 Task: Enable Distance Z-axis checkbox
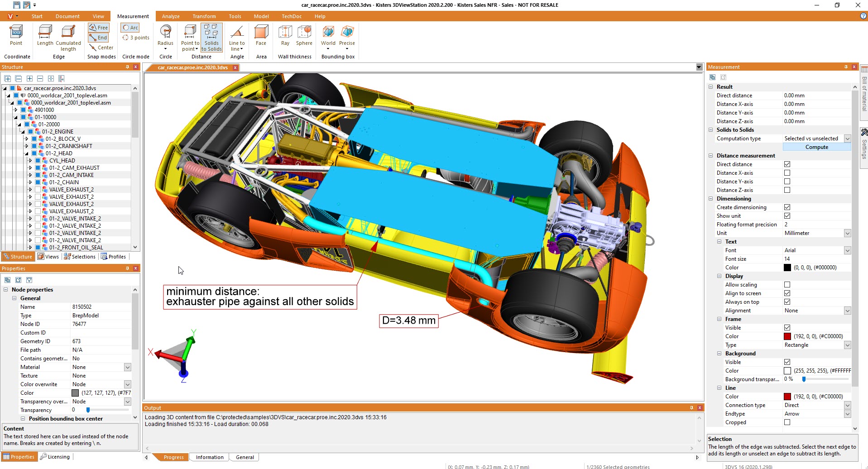(787, 190)
